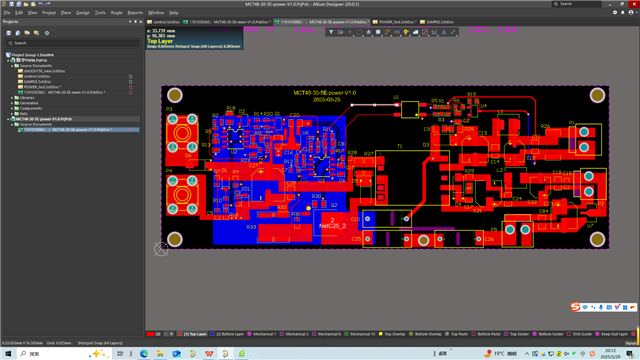Toggle the Top Overlay layer color box
The width and height of the screenshot is (640, 360).
tap(380, 334)
